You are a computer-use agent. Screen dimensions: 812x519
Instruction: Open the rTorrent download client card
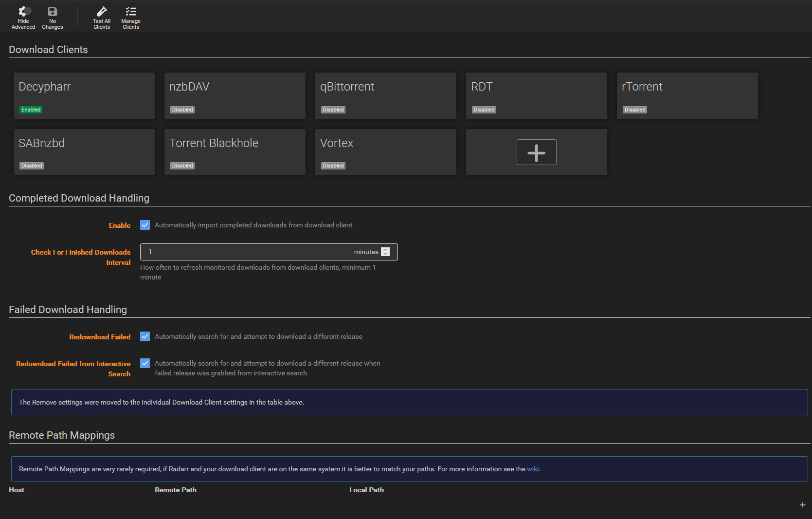pos(687,96)
